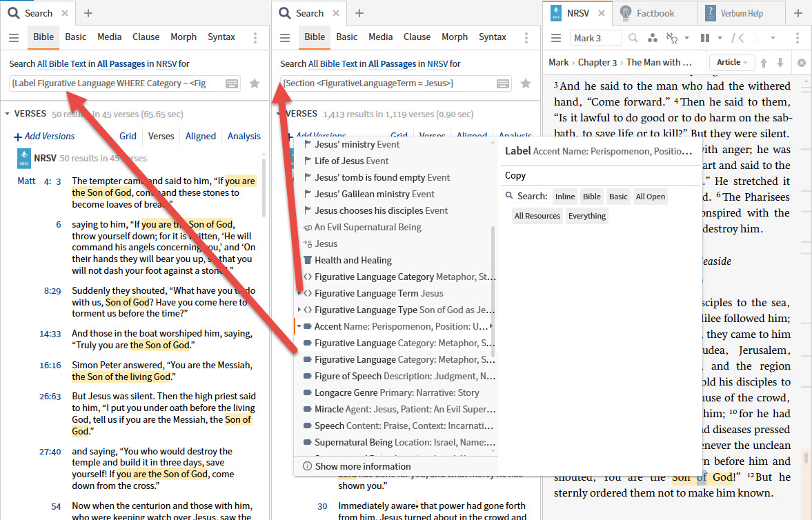Image resolution: width=812 pixels, height=520 pixels.
Task: Go to next article with down arrow
Action: point(780,63)
